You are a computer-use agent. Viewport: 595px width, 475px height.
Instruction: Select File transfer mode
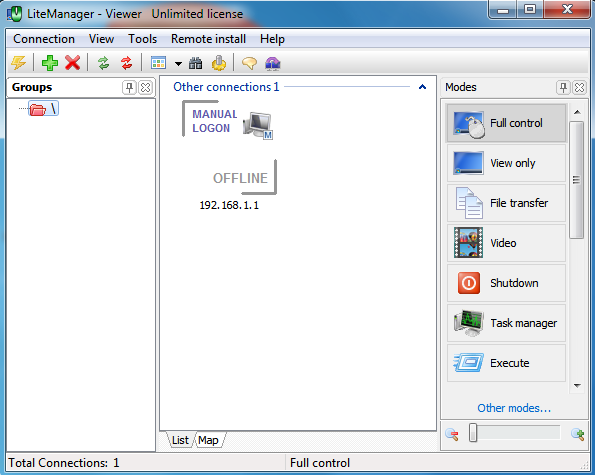click(x=507, y=203)
